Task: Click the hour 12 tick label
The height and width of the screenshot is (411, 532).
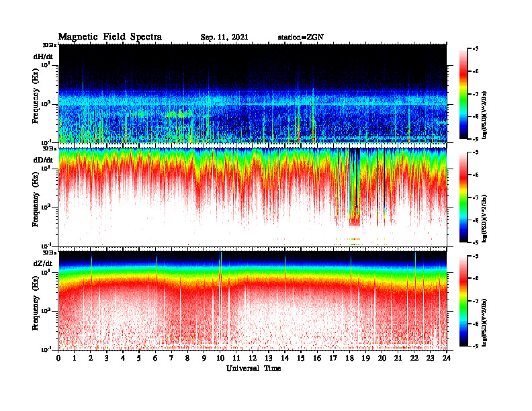Action: point(253,358)
